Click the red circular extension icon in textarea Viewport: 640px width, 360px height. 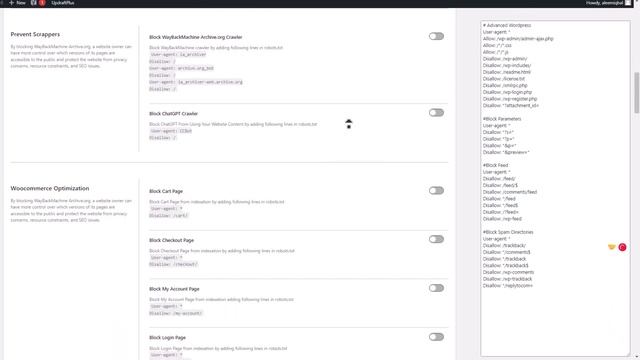[x=622, y=247]
